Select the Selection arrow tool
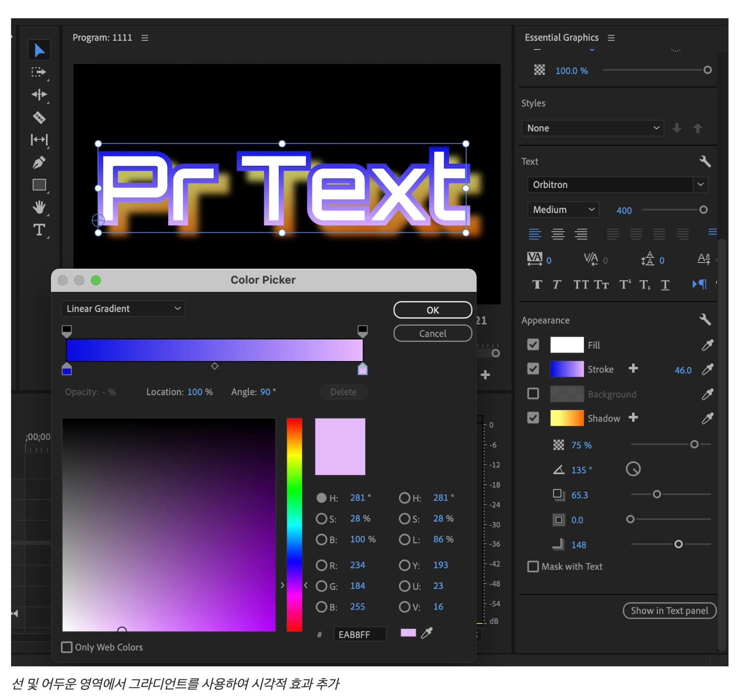Image resolution: width=741 pixels, height=700 pixels. coord(39,50)
